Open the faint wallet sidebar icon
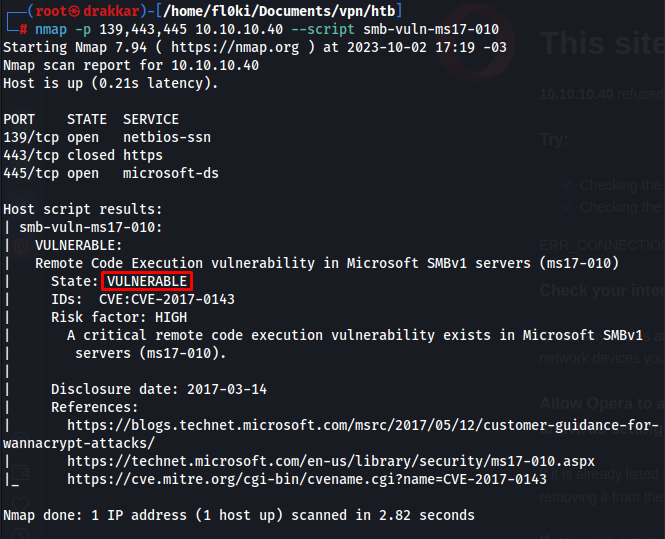Viewport: 665px width, 539px height. (20, 472)
